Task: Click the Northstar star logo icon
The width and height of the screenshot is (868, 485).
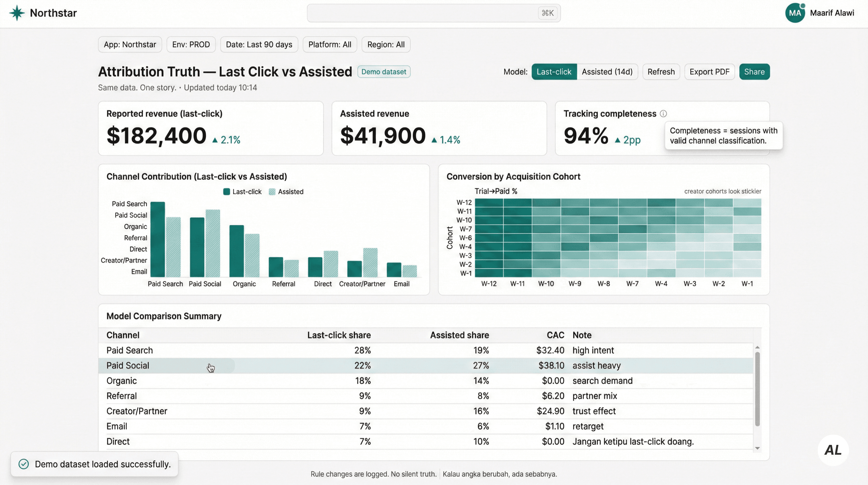Action: click(x=17, y=13)
